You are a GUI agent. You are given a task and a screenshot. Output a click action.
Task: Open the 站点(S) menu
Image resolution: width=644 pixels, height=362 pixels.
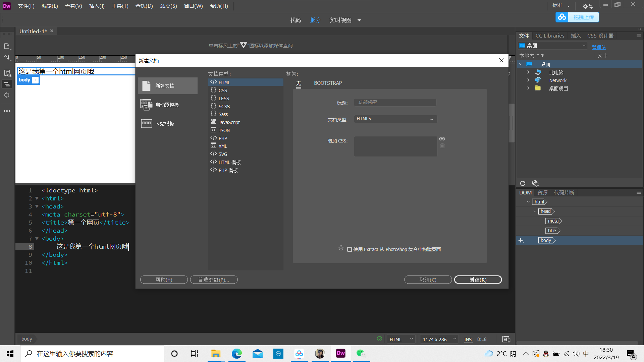click(168, 6)
